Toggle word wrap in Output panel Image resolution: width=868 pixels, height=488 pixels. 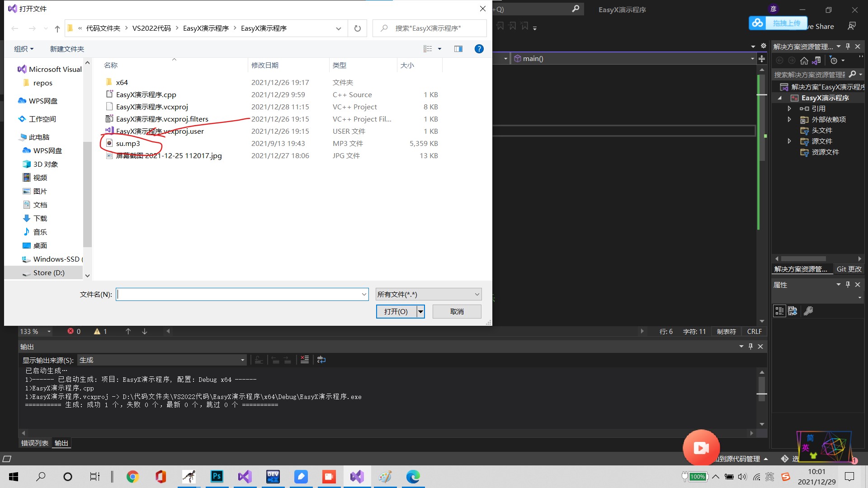321,360
